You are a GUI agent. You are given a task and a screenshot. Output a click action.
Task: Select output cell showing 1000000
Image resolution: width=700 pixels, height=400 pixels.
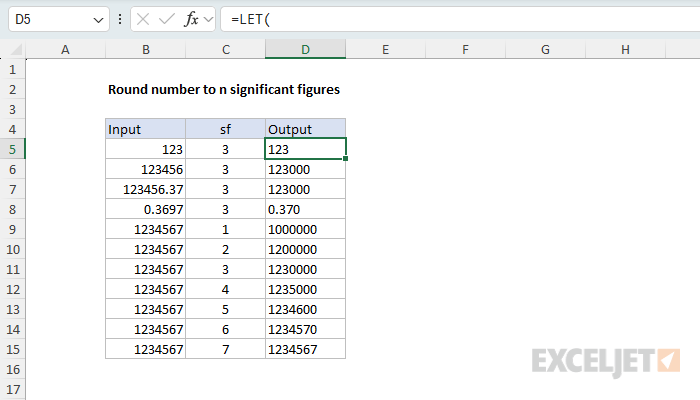(x=305, y=229)
